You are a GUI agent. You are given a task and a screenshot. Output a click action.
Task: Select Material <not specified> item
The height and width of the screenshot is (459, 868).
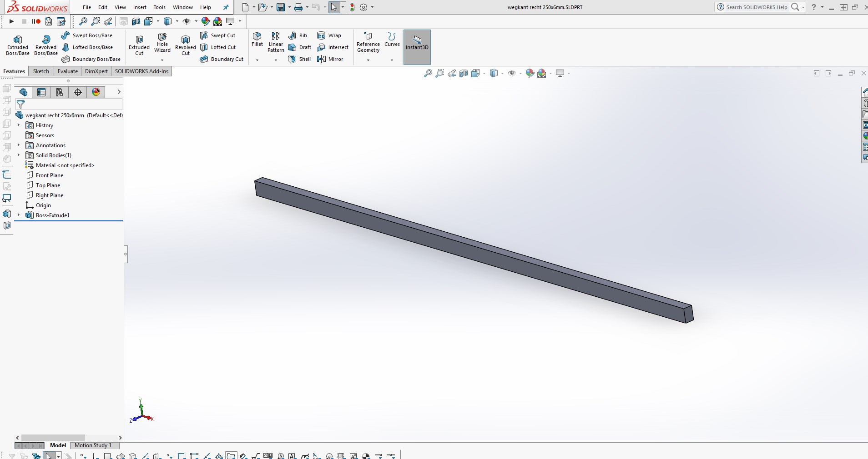click(x=60, y=165)
